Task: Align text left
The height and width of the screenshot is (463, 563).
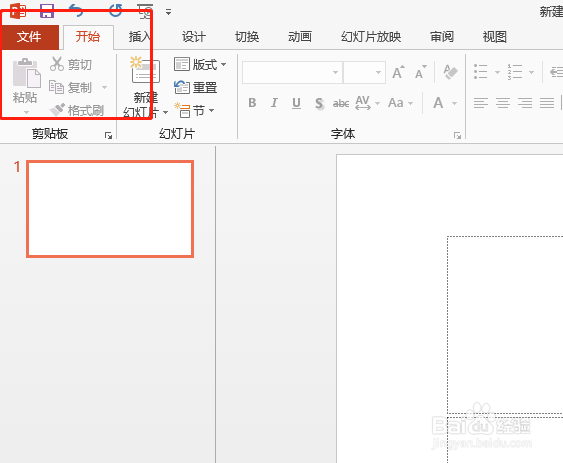Action: [481, 103]
